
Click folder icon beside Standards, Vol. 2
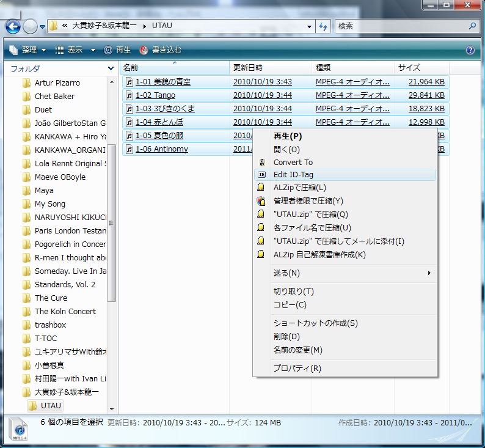[x=27, y=285]
